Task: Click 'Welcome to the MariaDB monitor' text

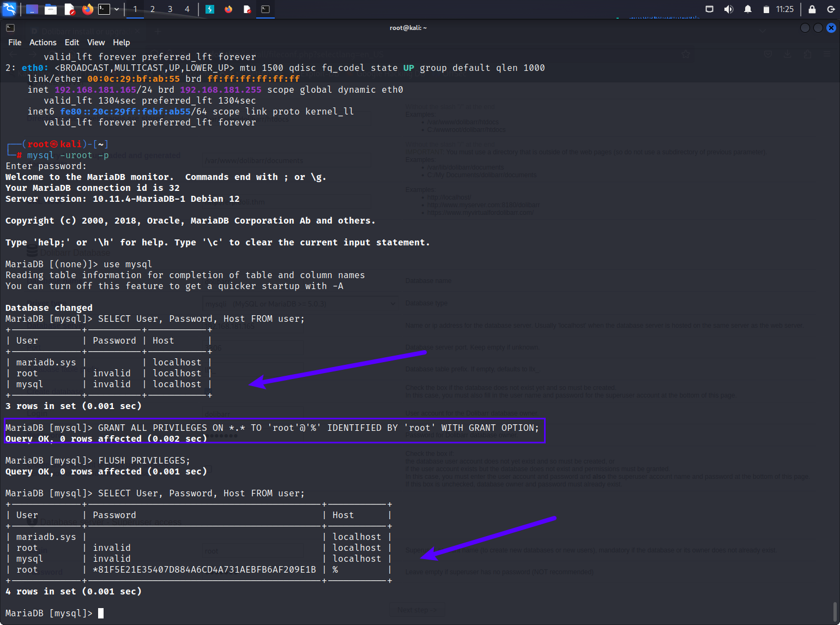Action: point(89,177)
